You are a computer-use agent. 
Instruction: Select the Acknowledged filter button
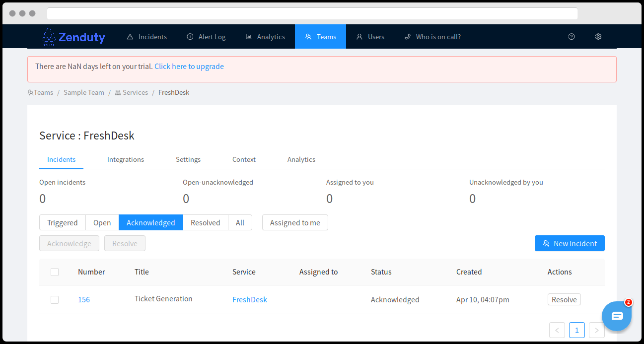point(151,222)
